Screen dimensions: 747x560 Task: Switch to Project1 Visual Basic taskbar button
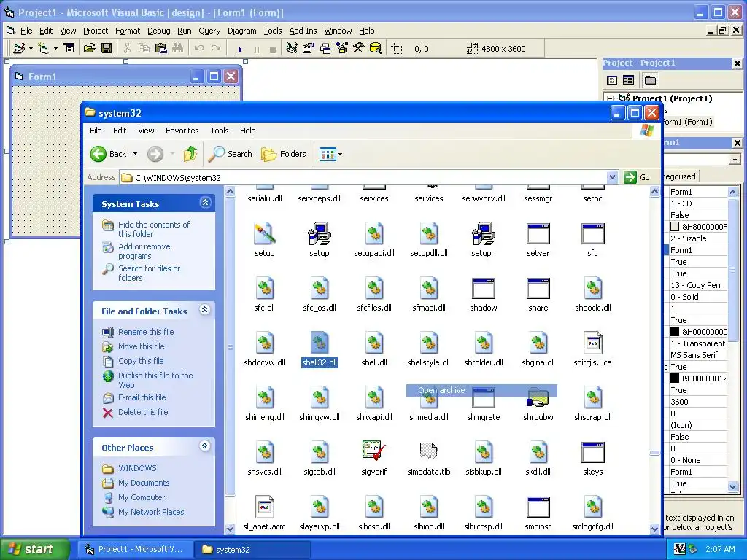(135, 549)
